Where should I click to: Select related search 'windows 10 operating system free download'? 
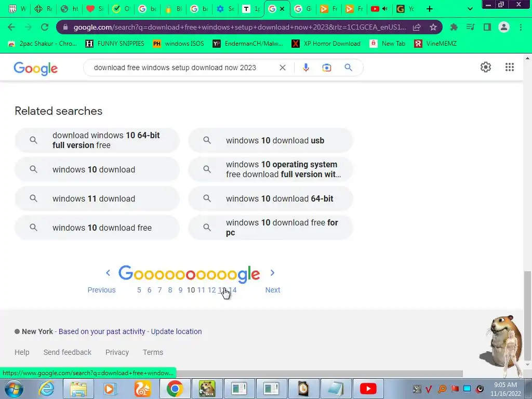tap(270, 169)
